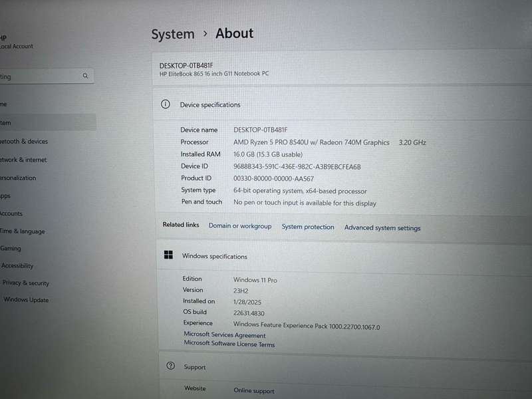Viewport: 532px width, 399px height.
Task: Open Advanced system settings link
Action: coord(382,227)
